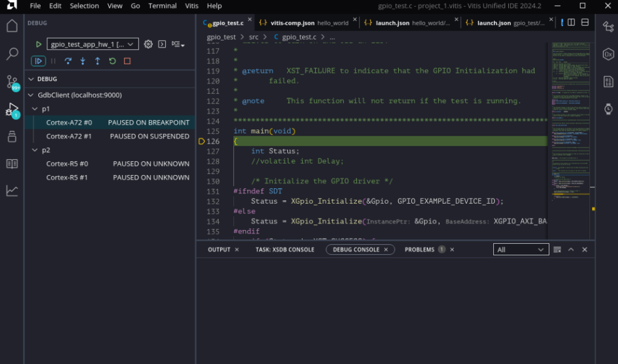Open the Help menu

[215, 6]
